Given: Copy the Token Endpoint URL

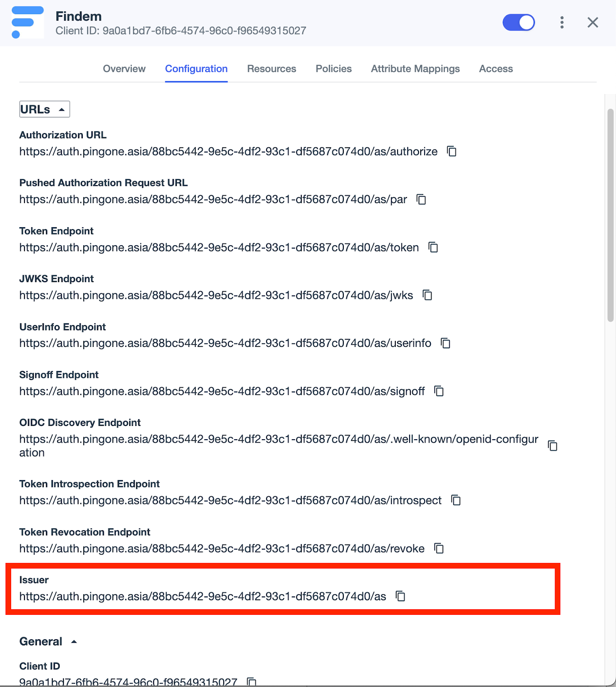Looking at the screenshot, I should tap(433, 247).
